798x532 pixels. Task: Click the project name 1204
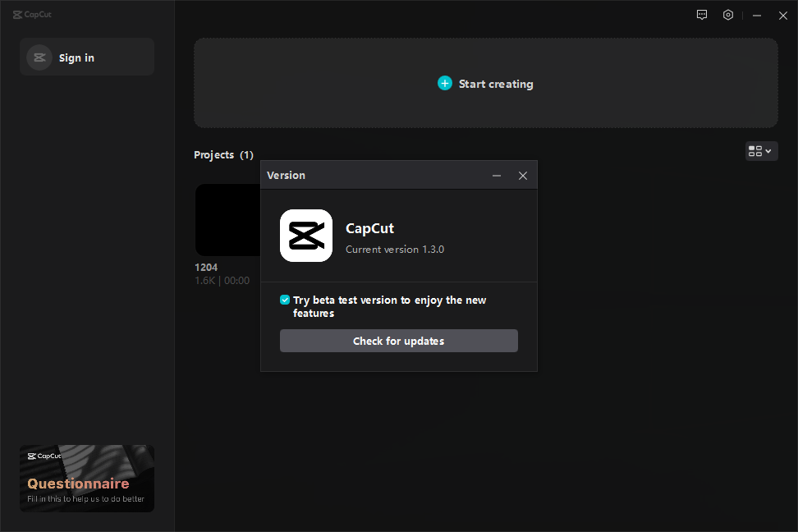click(x=206, y=268)
